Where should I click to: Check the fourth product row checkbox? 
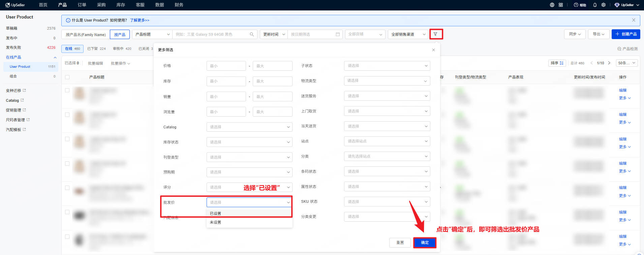coord(67,163)
